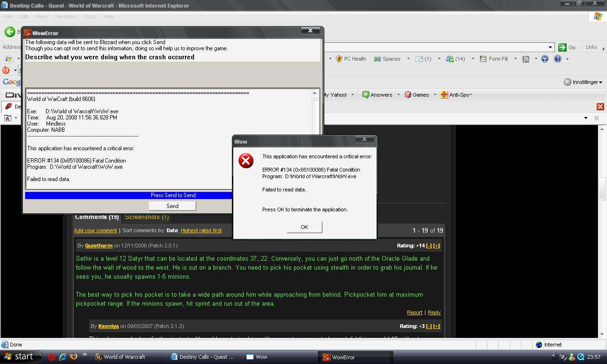The image size is (607, 364).
Task: Open Games in the Yahoo toolbar
Action: click(x=416, y=95)
